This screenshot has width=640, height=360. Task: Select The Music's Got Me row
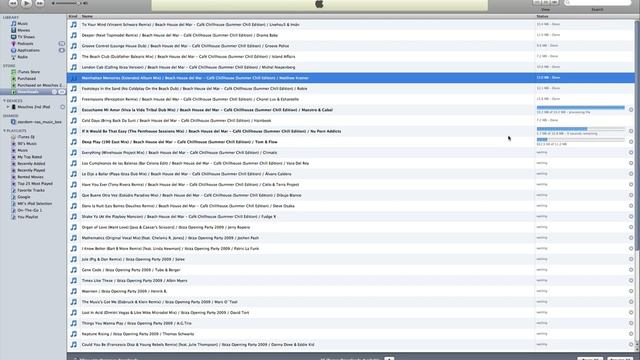tap(351, 302)
